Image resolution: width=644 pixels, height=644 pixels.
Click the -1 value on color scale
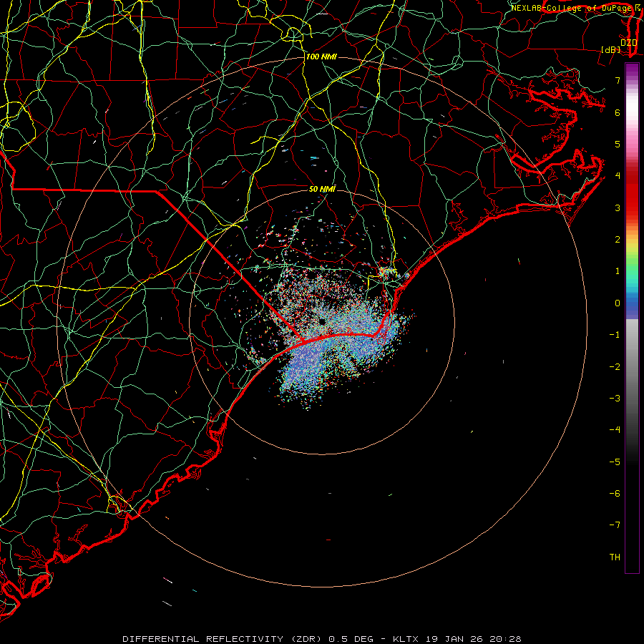tap(615, 335)
